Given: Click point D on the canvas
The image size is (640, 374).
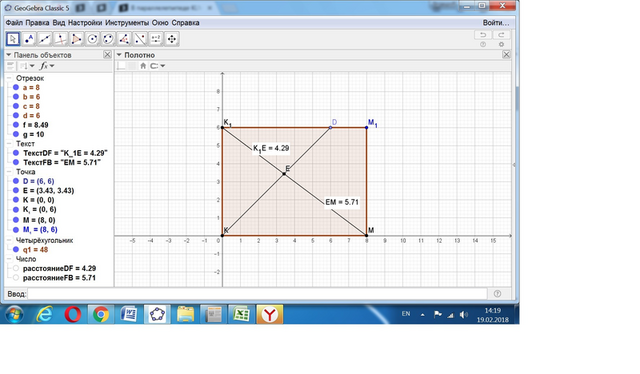Looking at the screenshot, I should click(x=331, y=128).
